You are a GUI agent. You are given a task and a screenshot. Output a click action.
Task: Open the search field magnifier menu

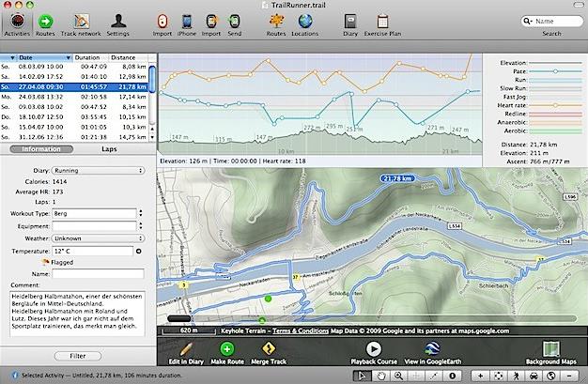528,21
